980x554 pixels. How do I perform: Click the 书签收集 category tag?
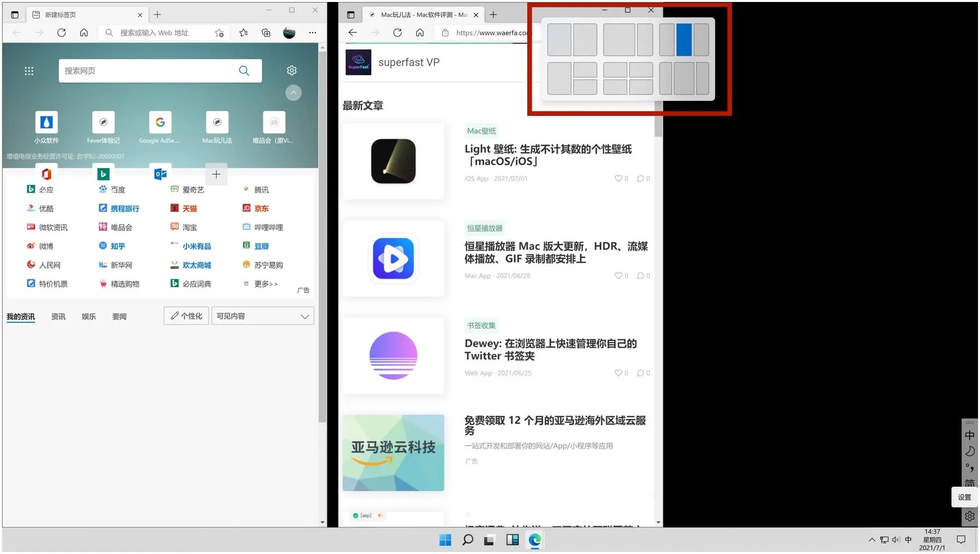[481, 325]
